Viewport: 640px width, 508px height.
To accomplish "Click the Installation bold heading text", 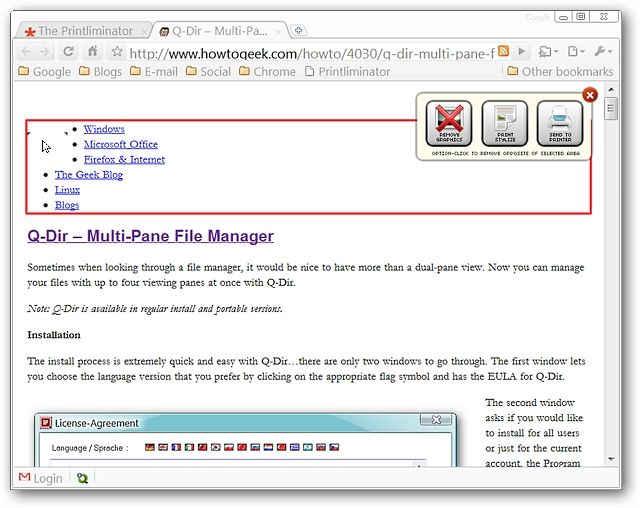I will tap(54, 335).
